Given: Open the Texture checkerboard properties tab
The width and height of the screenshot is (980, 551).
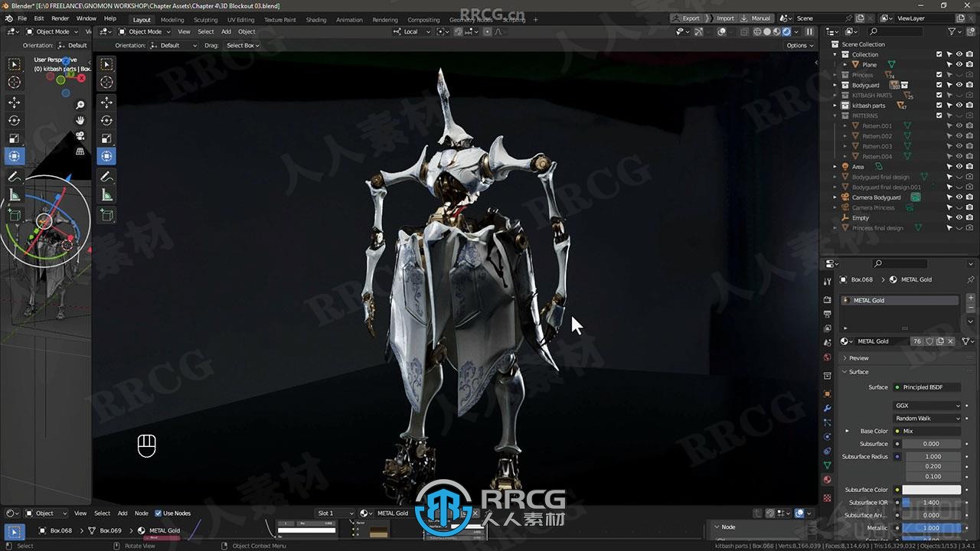Looking at the screenshot, I should point(827,497).
